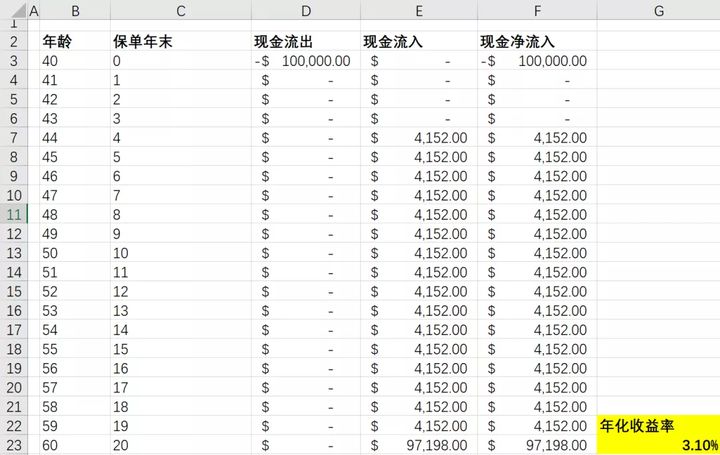The image size is (720, 455).
Task: Click row 3 header
Action: (x=16, y=61)
